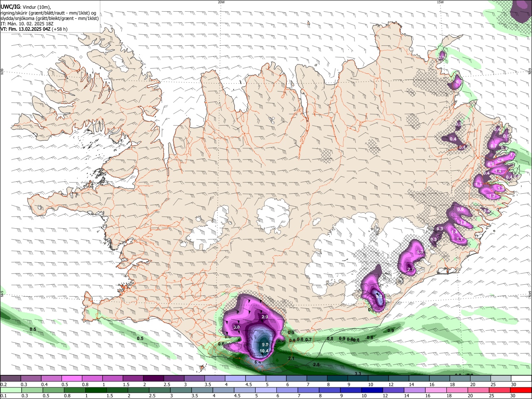
Task: Click the 3.3 value at the bottom rain band
Action: (x=358, y=374)
